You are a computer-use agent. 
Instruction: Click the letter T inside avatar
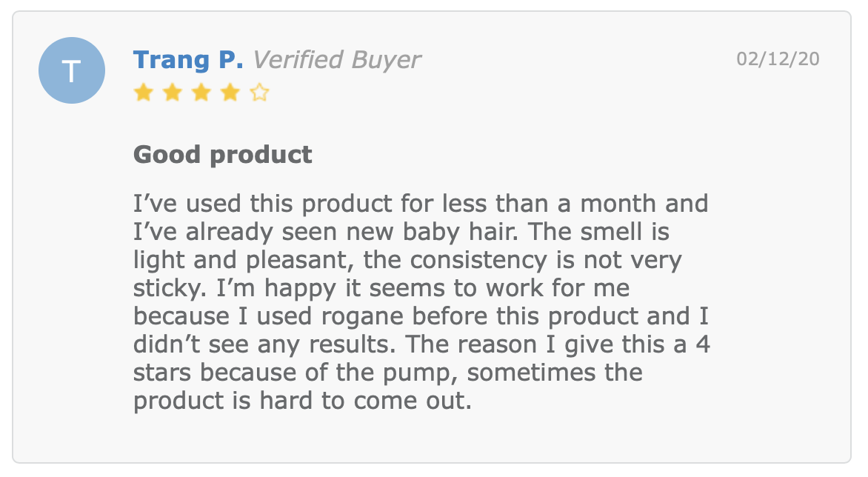[x=72, y=71]
